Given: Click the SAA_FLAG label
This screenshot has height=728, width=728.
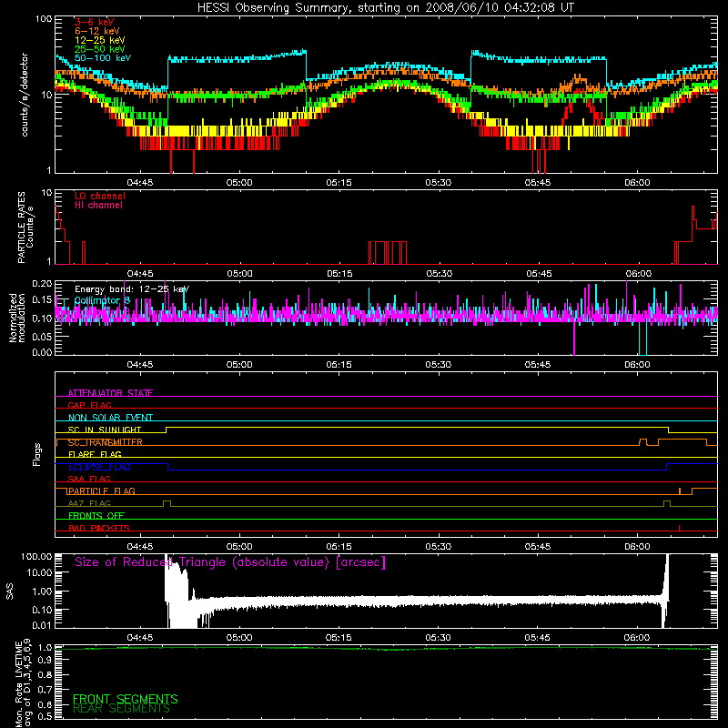Looking at the screenshot, I should click(x=89, y=479).
